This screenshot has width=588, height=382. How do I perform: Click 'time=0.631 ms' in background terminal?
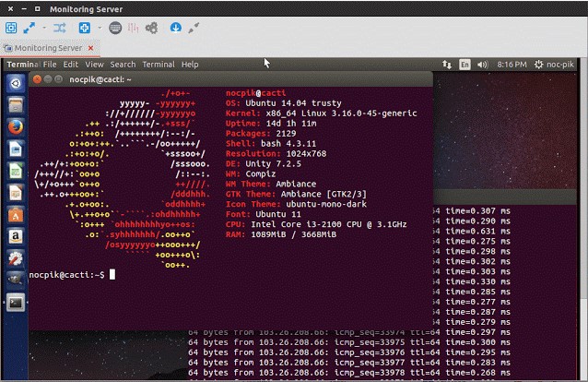[x=477, y=231]
